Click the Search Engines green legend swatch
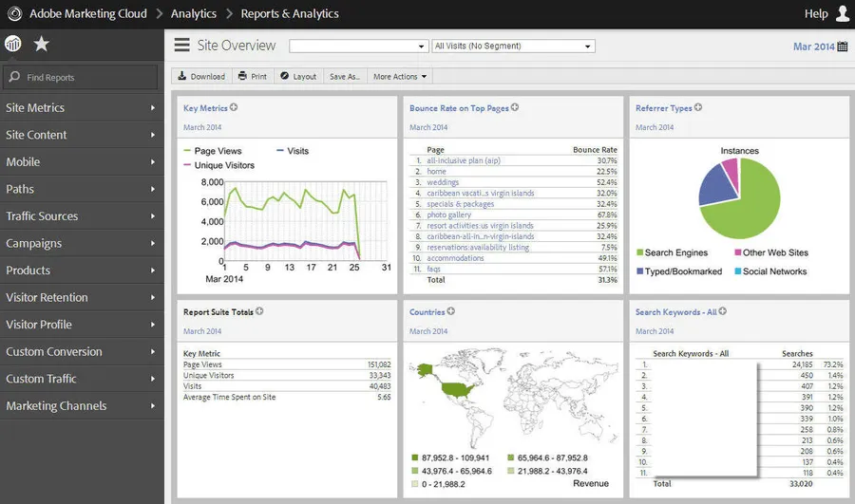Viewport: 855px width, 504px height. click(x=640, y=252)
